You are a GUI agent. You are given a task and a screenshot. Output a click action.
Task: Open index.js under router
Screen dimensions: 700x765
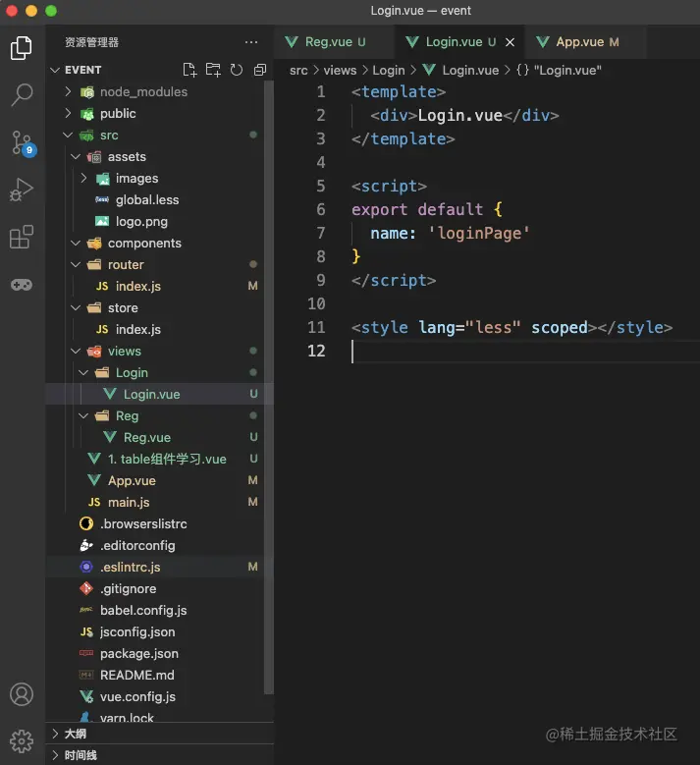point(155,287)
